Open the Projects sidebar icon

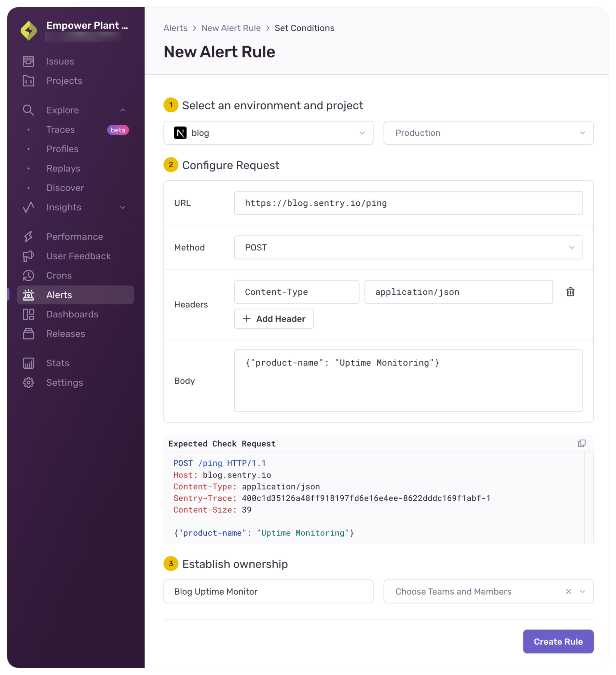coord(28,81)
